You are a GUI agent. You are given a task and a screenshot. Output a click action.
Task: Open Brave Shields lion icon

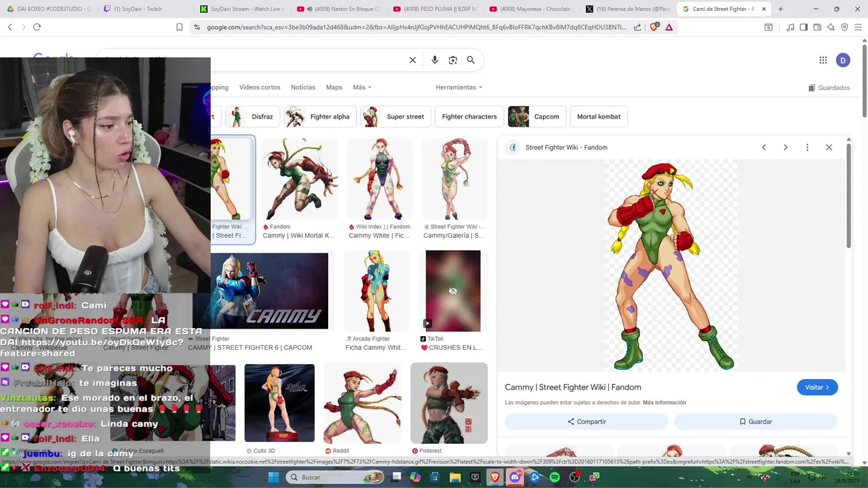click(x=654, y=27)
